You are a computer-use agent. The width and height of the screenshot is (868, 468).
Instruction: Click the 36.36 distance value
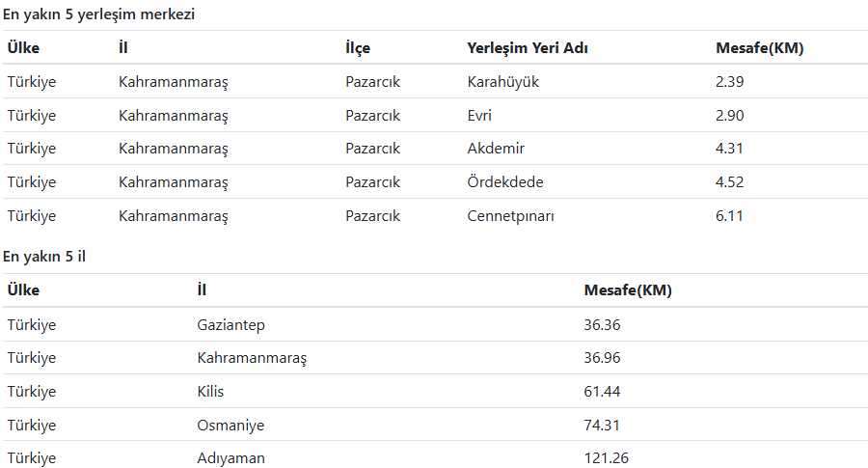(x=602, y=324)
